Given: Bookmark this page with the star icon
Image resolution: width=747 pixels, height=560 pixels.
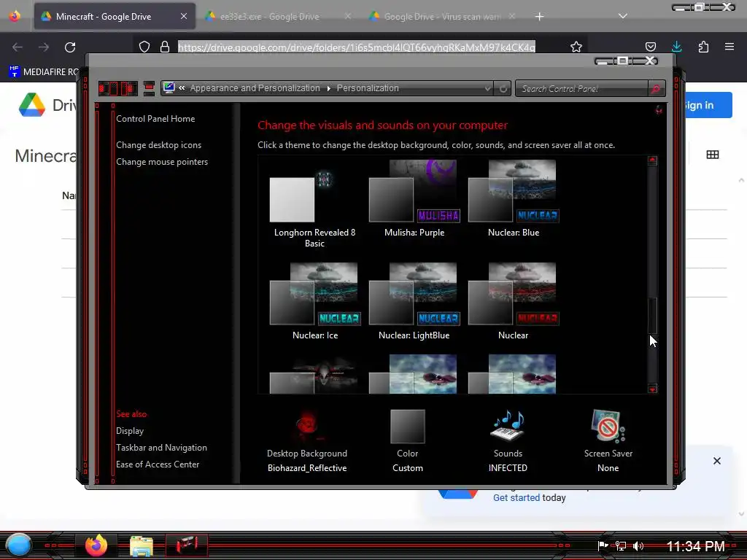Looking at the screenshot, I should [x=576, y=47].
